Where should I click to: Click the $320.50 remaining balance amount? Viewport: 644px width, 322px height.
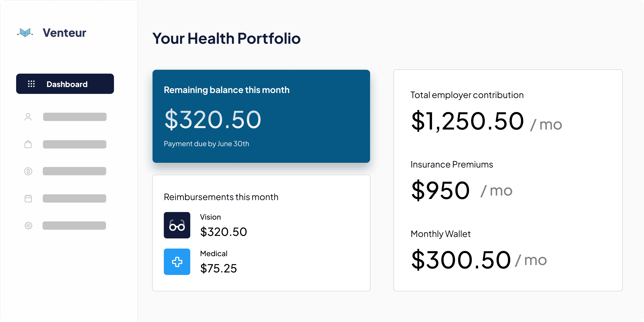[x=213, y=120]
